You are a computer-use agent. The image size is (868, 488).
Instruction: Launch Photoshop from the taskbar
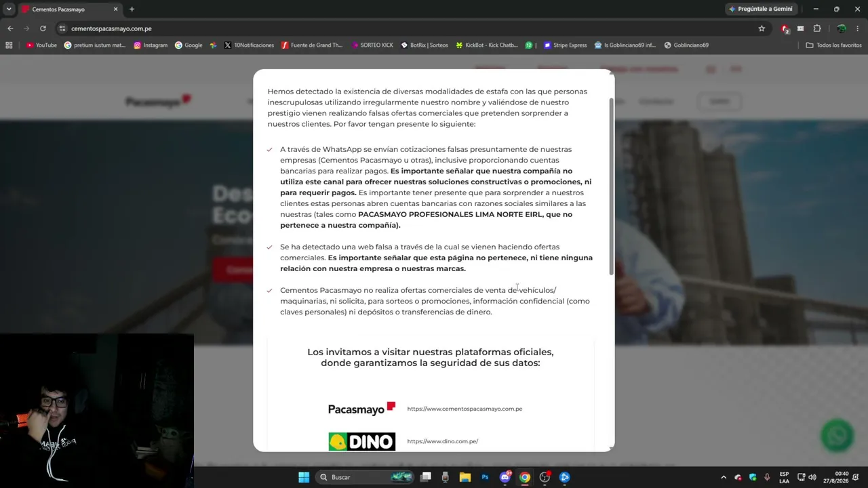click(485, 477)
